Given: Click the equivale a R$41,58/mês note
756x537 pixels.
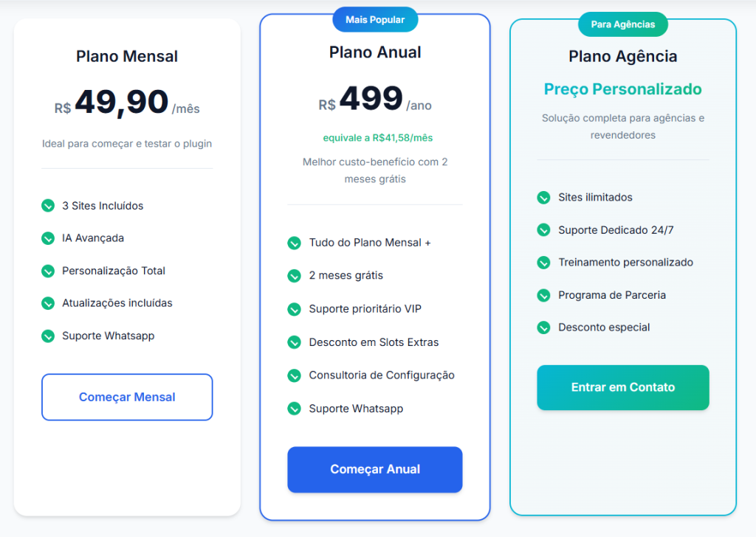Looking at the screenshot, I should pos(377,138).
